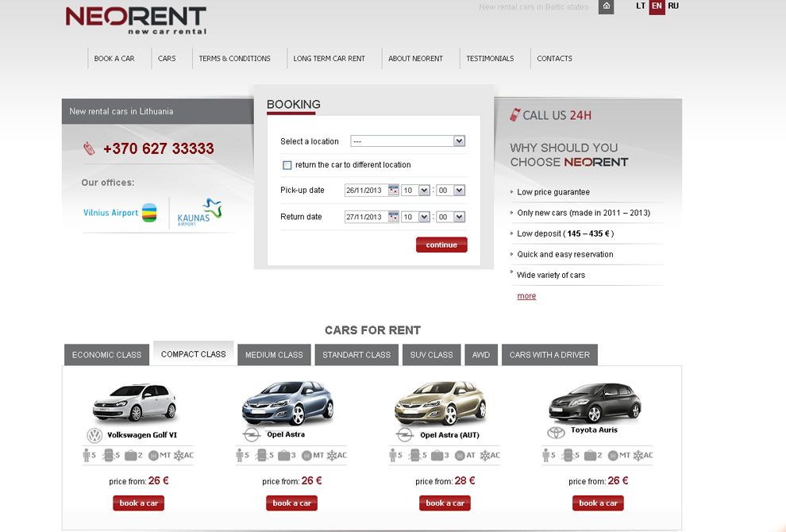Screen dimensions: 786x532
Task: Click the phone icon next to CALL US 24H
Action: pos(514,115)
